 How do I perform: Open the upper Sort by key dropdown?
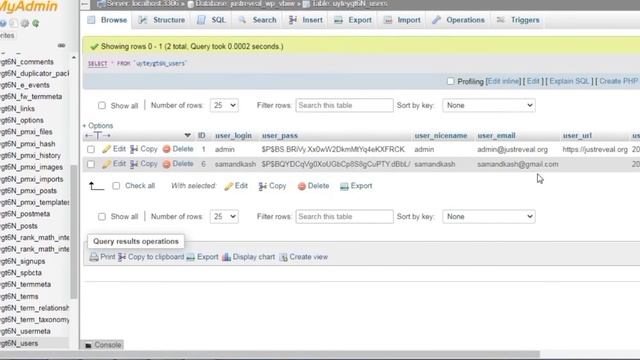click(x=489, y=105)
